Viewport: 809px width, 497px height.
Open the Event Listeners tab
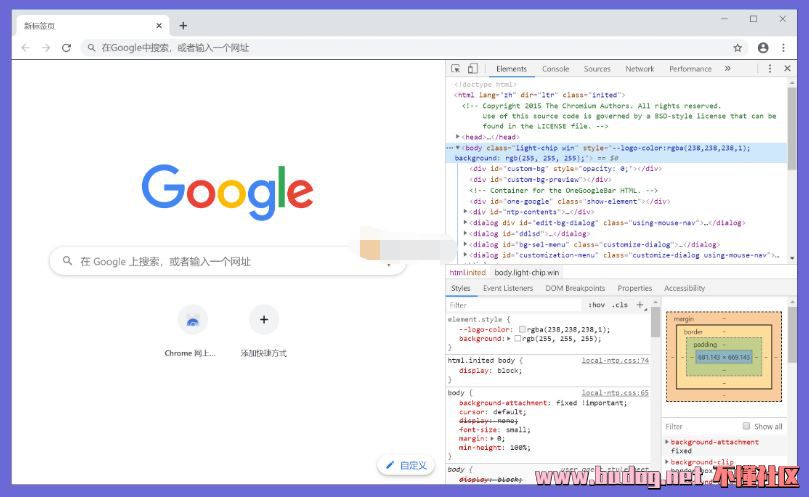(508, 288)
